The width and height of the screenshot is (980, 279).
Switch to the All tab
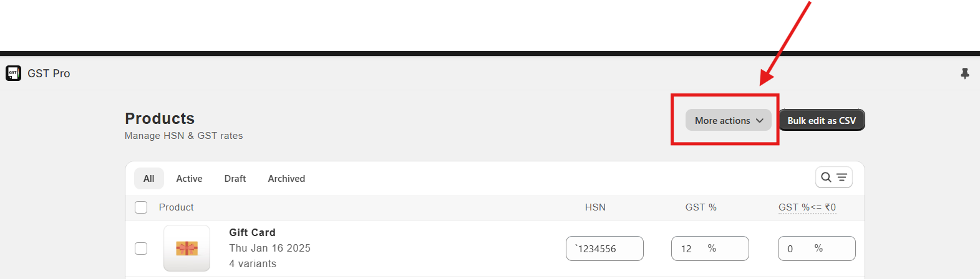pos(148,179)
